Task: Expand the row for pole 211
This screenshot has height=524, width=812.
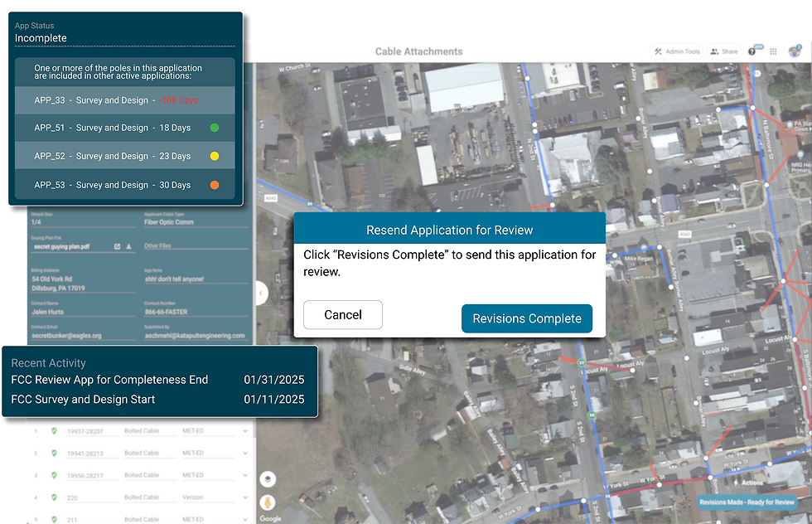Action: point(245,519)
